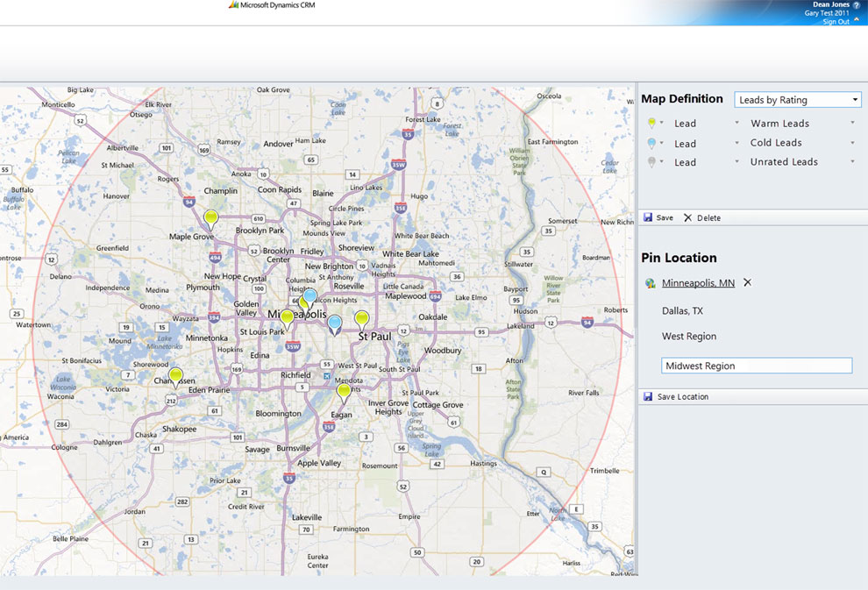Click the I-494 shield near Maple Grove
The width and height of the screenshot is (868, 590).
[215, 258]
